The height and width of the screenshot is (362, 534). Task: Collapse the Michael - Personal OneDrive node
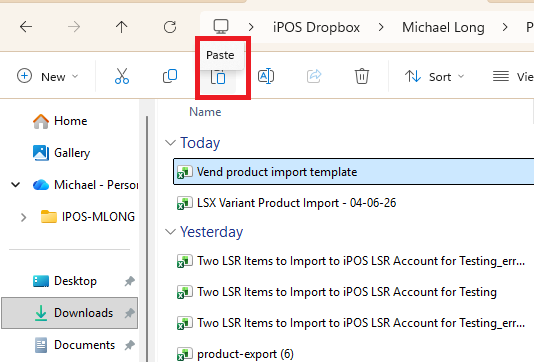pos(16,185)
